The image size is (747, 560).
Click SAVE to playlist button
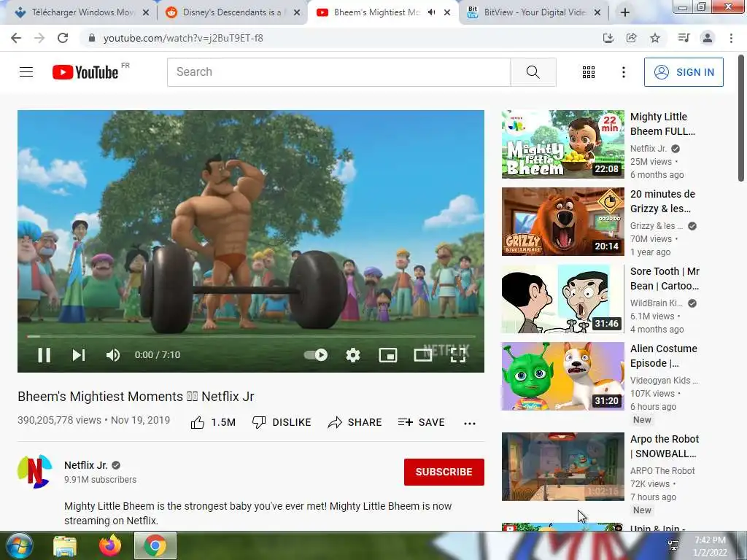pos(421,422)
